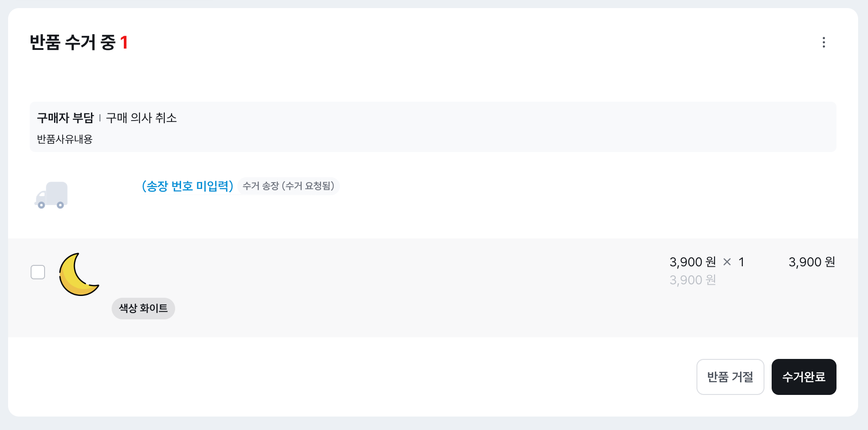Click the 색상 화이트 option tag
This screenshot has width=868, height=430.
[x=143, y=309]
